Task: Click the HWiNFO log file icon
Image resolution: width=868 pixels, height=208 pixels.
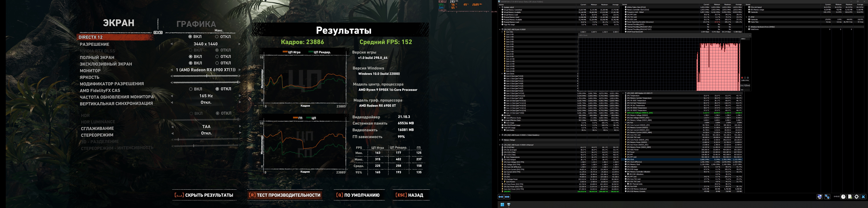Action: click(x=850, y=197)
